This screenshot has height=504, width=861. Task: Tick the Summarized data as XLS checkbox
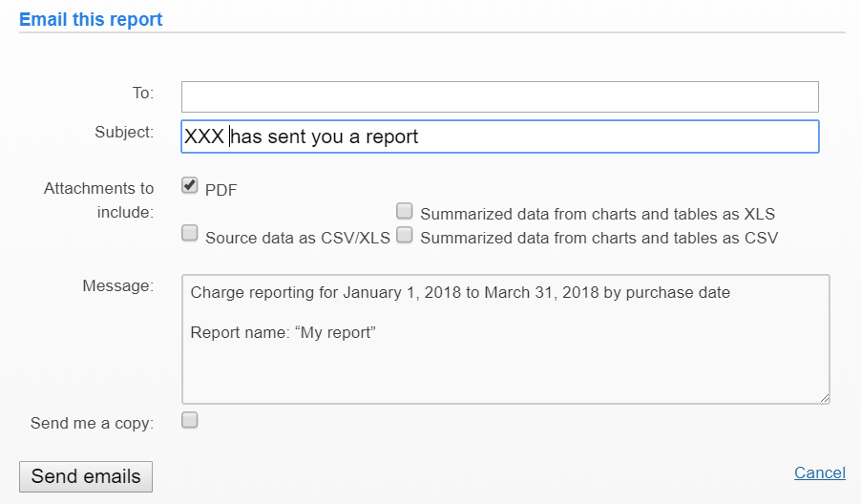pos(405,211)
